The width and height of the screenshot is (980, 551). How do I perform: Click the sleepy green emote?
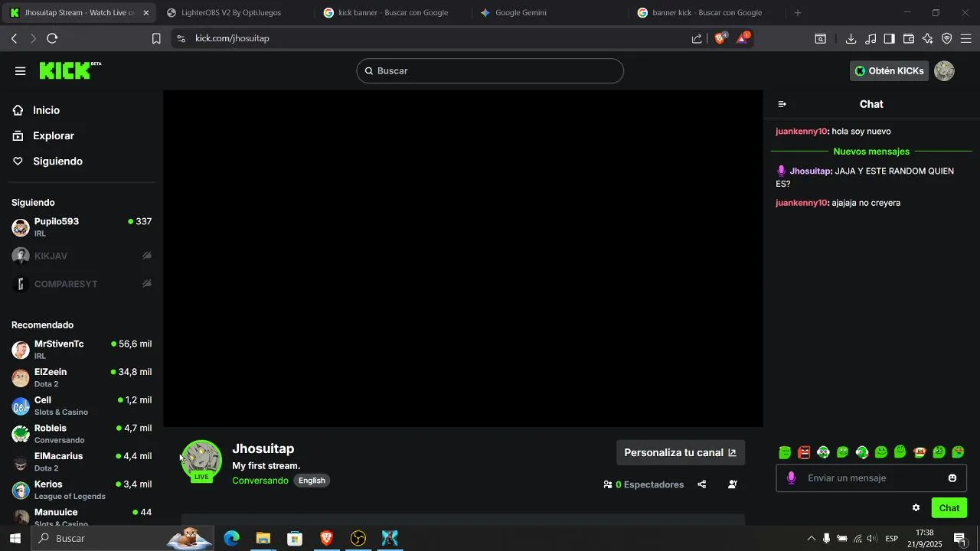[785, 452]
